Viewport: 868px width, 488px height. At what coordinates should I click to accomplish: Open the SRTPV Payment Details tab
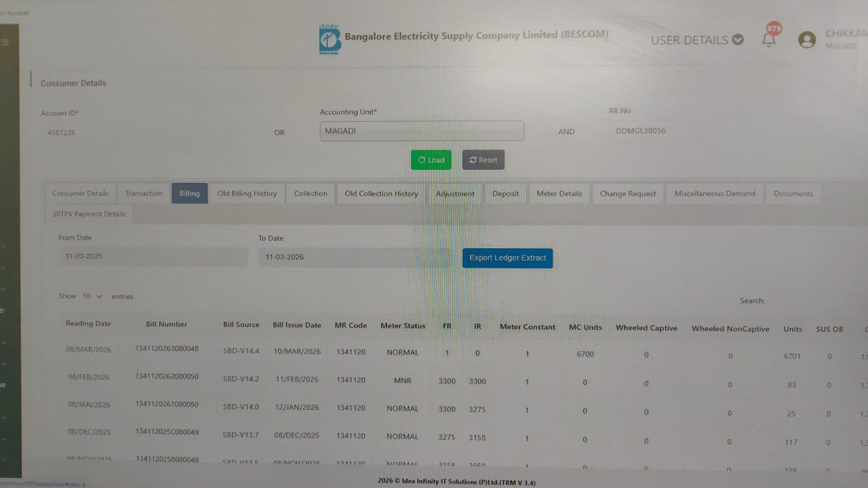(x=89, y=214)
